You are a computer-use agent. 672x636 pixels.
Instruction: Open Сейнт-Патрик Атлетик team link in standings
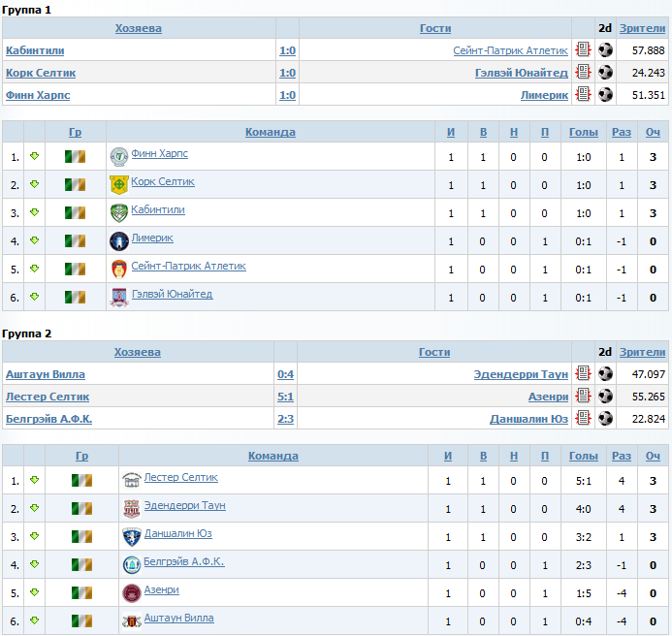[188, 266]
